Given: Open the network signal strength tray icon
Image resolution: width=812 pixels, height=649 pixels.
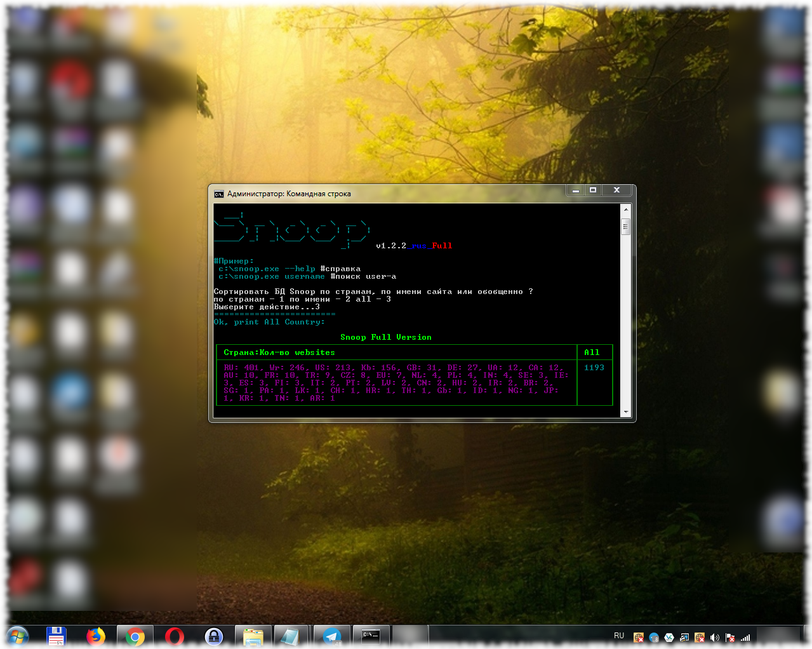Looking at the screenshot, I should pos(745,637).
